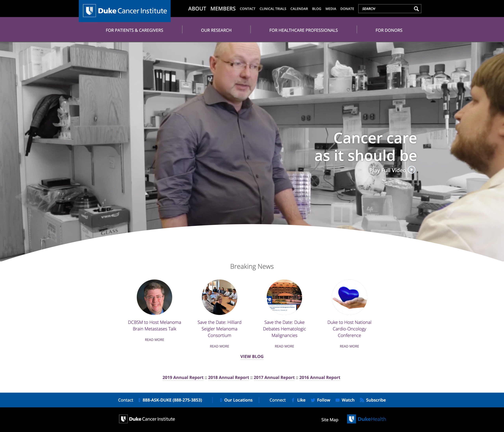Select For Healthcare Professionals tab

[x=303, y=30]
